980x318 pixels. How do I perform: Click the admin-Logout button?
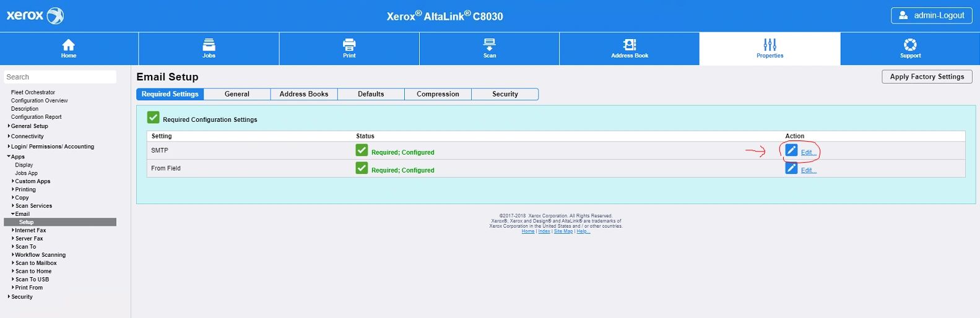pos(932,15)
